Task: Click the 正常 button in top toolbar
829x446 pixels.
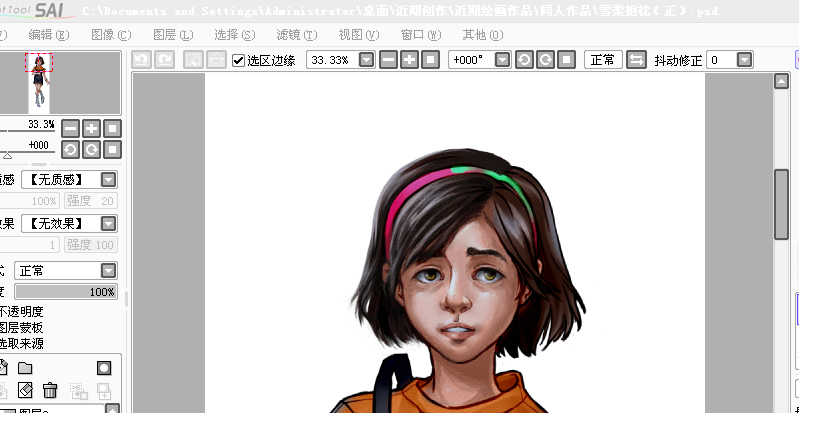Action: 603,60
